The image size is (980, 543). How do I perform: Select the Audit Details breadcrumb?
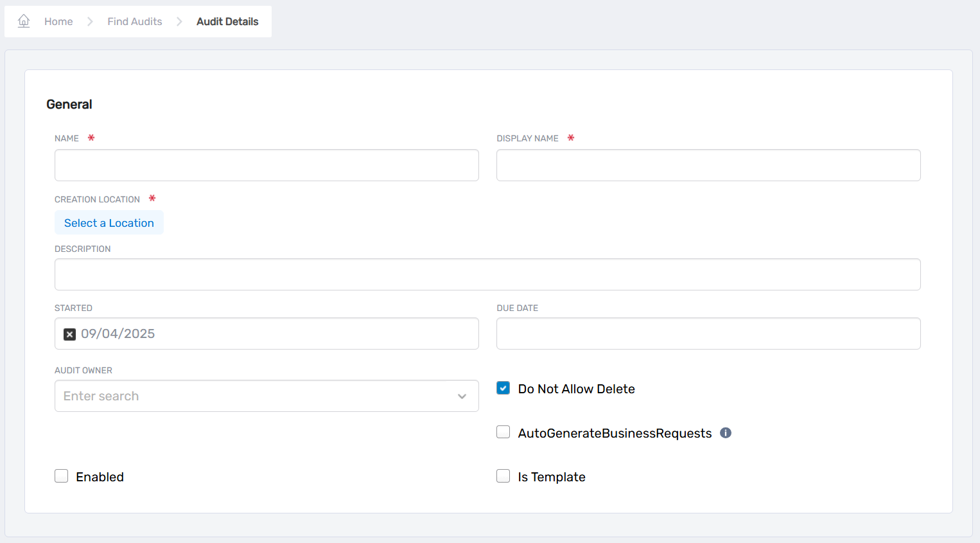[x=227, y=22]
